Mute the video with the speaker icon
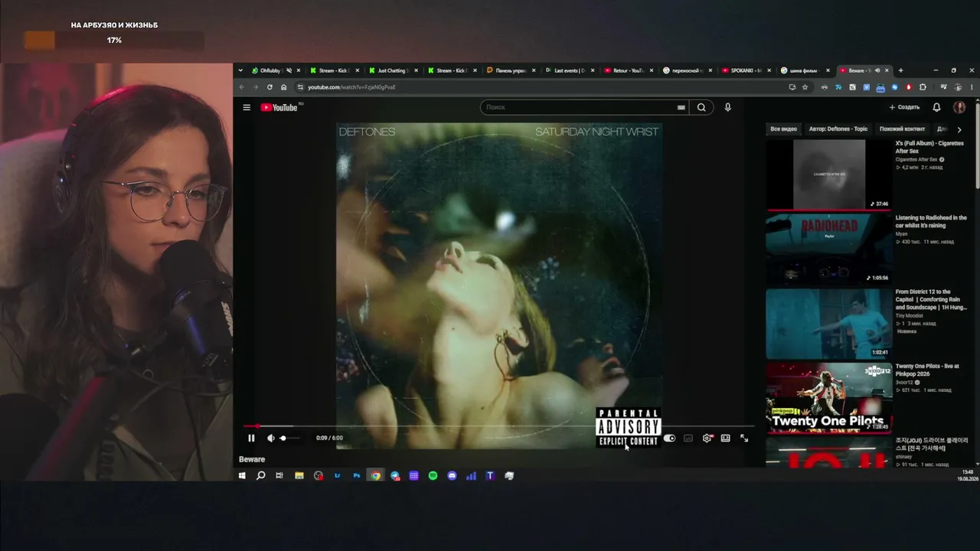 pos(270,439)
